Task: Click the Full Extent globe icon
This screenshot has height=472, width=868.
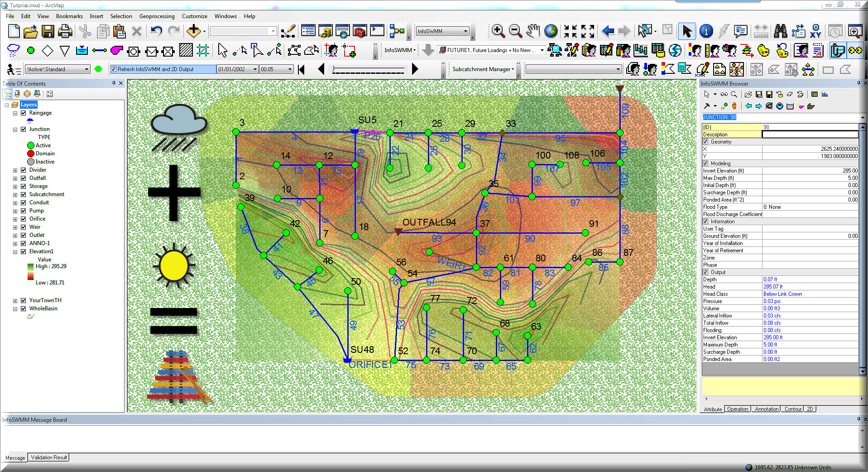Action: point(551,31)
